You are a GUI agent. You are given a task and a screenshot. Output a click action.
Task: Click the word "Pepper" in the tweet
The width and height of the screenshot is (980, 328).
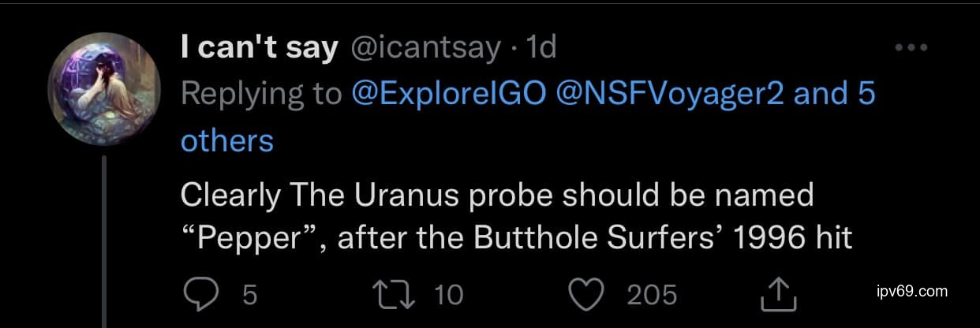click(252, 237)
